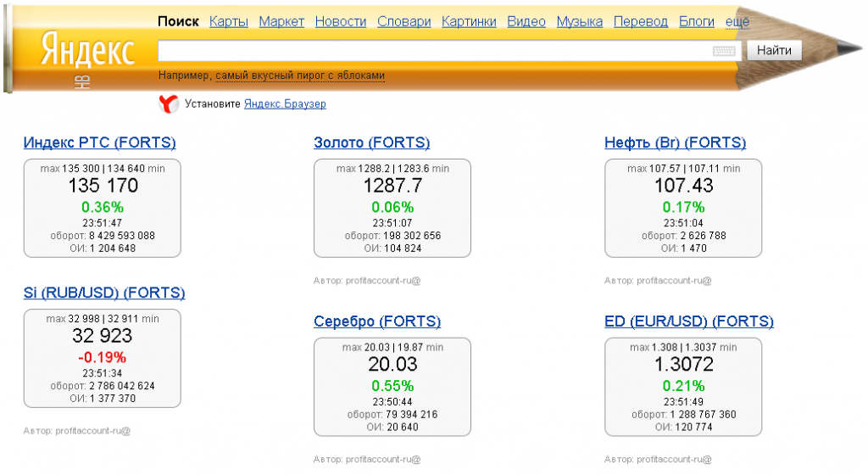Click the silver price 20.03

tap(392, 364)
